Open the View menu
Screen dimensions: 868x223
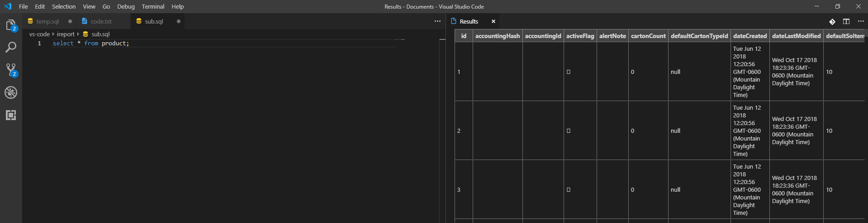pyautogui.click(x=89, y=6)
